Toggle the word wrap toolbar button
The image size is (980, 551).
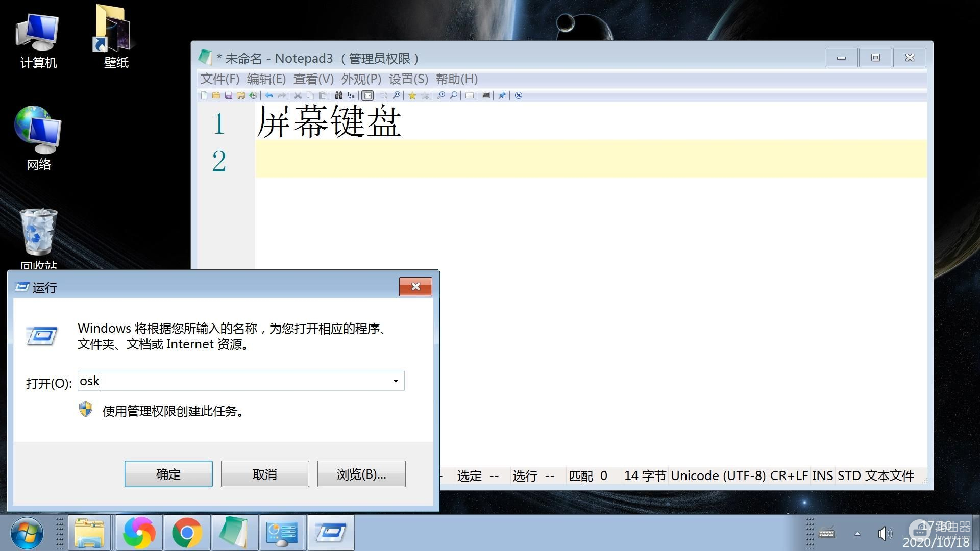367,95
